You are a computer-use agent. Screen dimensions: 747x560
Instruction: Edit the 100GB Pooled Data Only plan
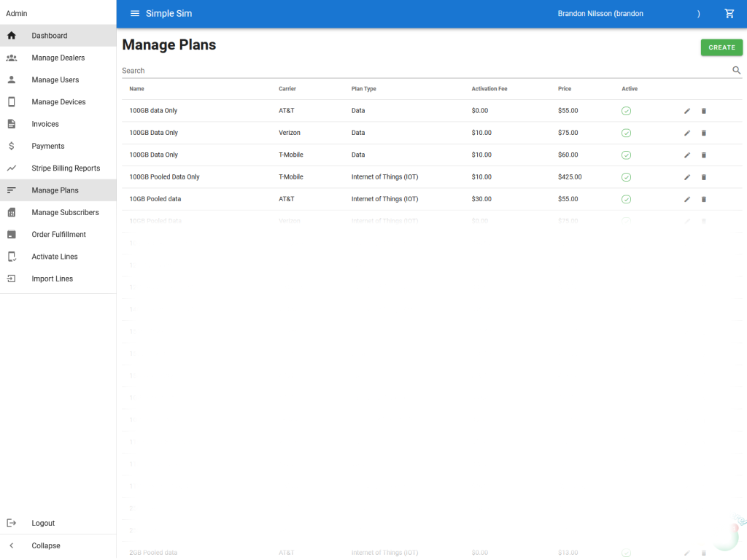pos(687,177)
